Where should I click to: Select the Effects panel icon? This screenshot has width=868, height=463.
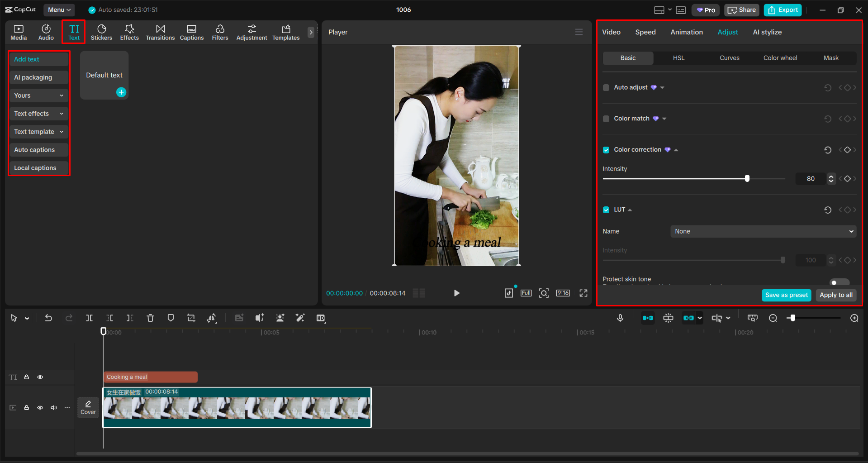129,32
